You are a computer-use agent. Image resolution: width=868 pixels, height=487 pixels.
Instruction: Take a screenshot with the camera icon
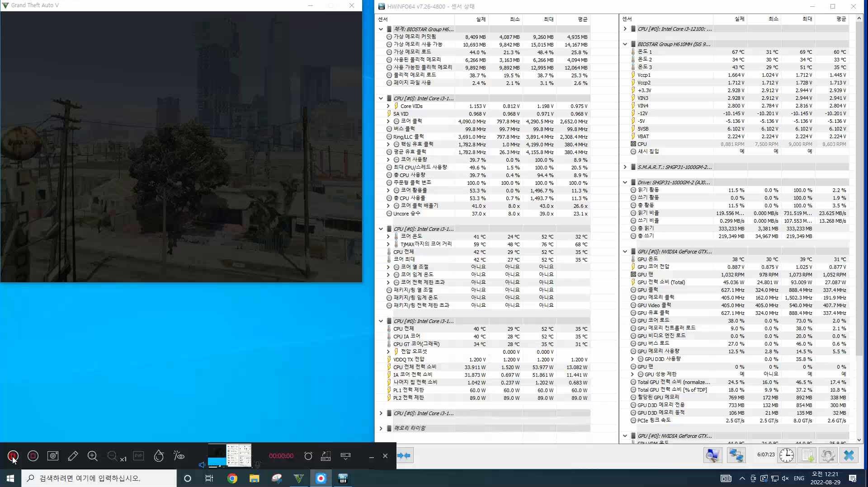click(53, 456)
